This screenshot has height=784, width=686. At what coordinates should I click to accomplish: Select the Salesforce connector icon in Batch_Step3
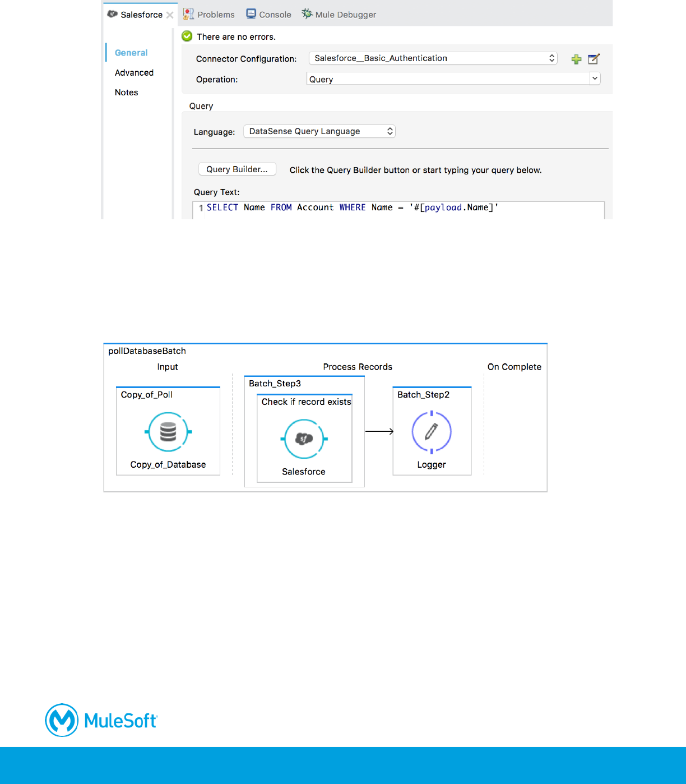point(304,439)
